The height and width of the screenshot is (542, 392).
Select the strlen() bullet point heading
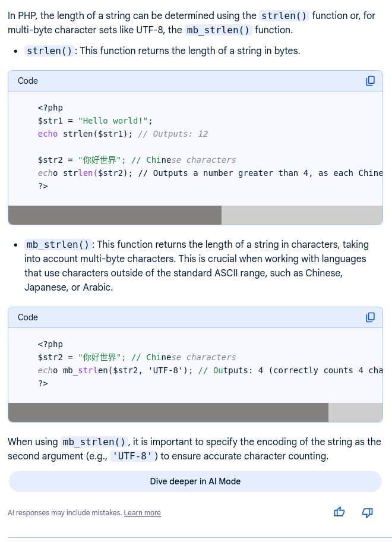coord(50,51)
